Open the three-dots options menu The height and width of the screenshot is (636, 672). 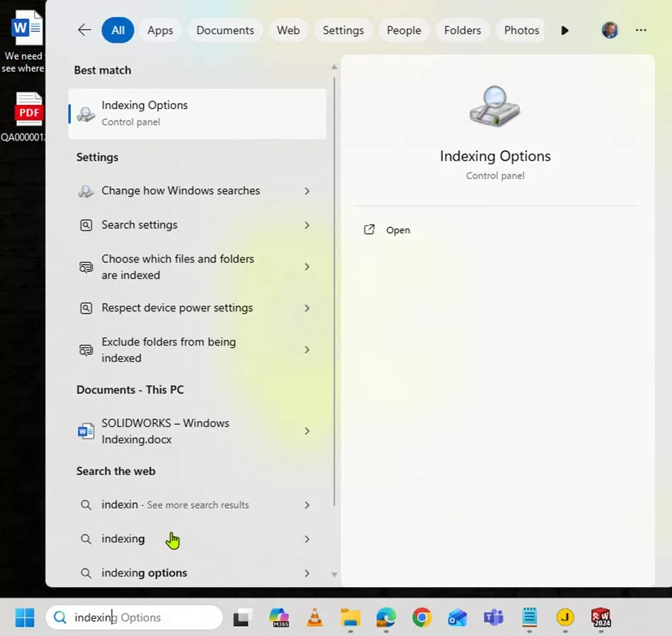pos(641,30)
